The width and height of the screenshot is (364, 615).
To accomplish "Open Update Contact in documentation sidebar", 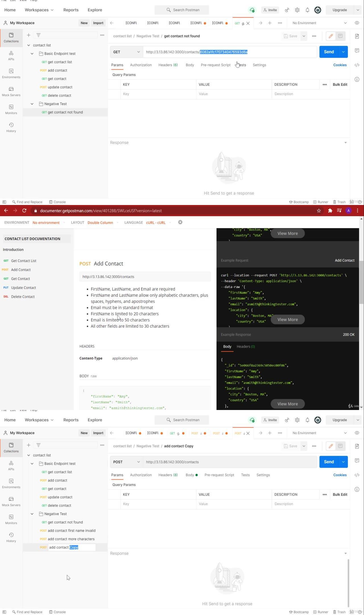I will click(x=23, y=288).
